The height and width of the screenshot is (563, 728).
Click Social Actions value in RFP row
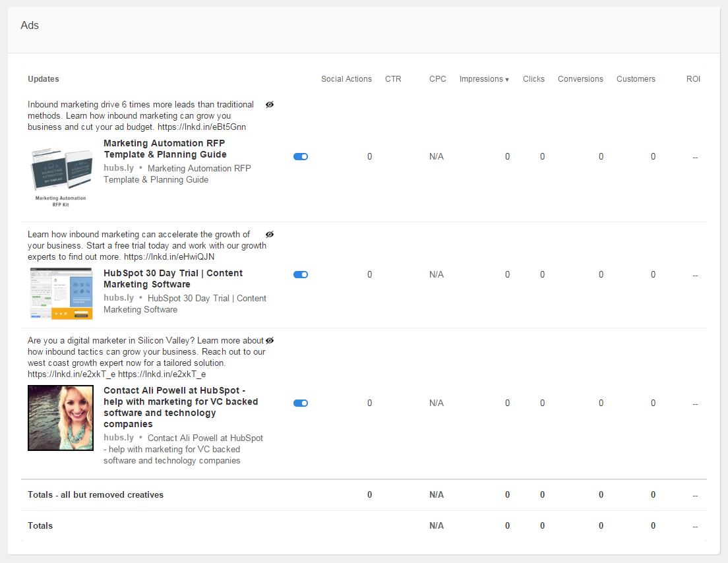(369, 157)
